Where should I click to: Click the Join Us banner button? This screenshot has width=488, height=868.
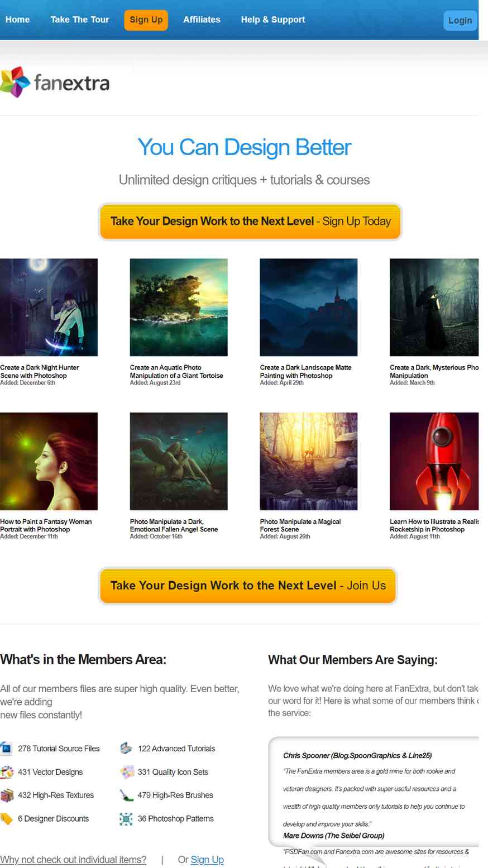[x=248, y=586]
